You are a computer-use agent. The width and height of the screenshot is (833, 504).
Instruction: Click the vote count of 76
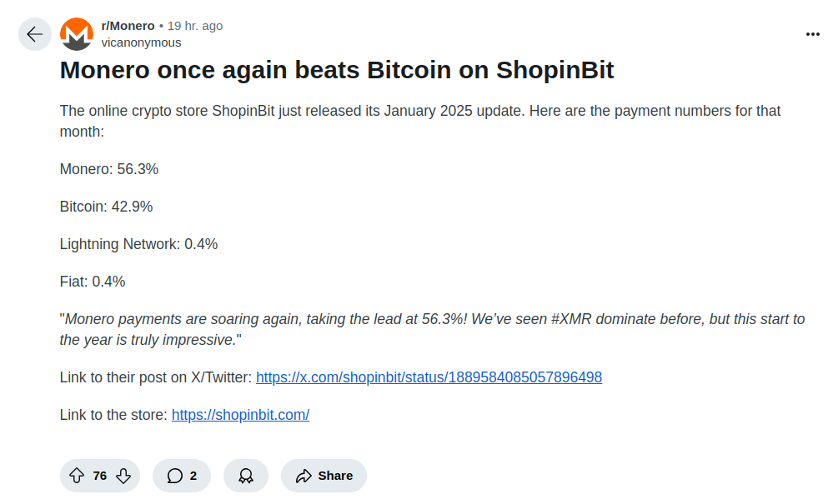(x=100, y=476)
